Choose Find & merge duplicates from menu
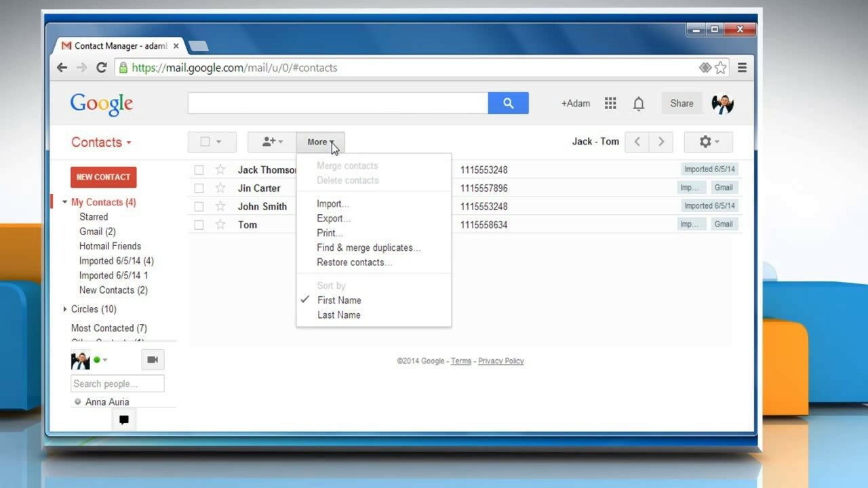Viewport: 868px width, 488px height. 368,247
